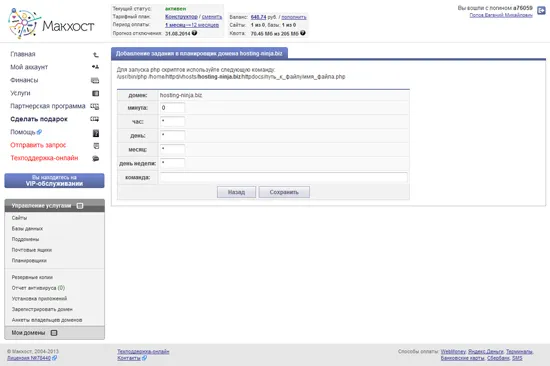550x366 pixels.
Task: Open Планировщики section
Action: click(29, 260)
